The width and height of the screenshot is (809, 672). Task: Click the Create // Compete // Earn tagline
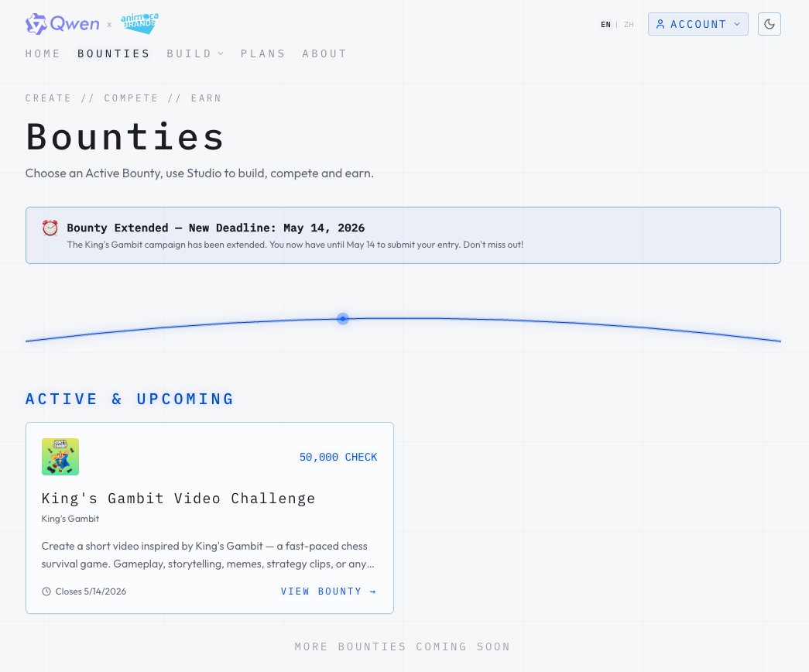pyautogui.click(x=123, y=98)
